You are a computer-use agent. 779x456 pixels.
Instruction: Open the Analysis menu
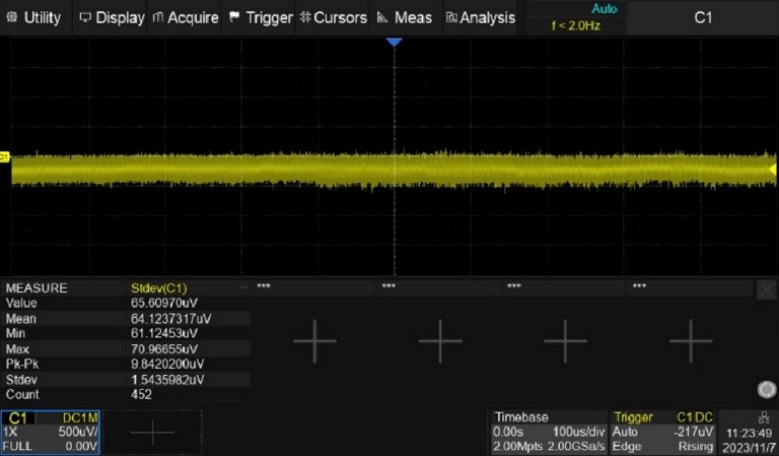480,18
